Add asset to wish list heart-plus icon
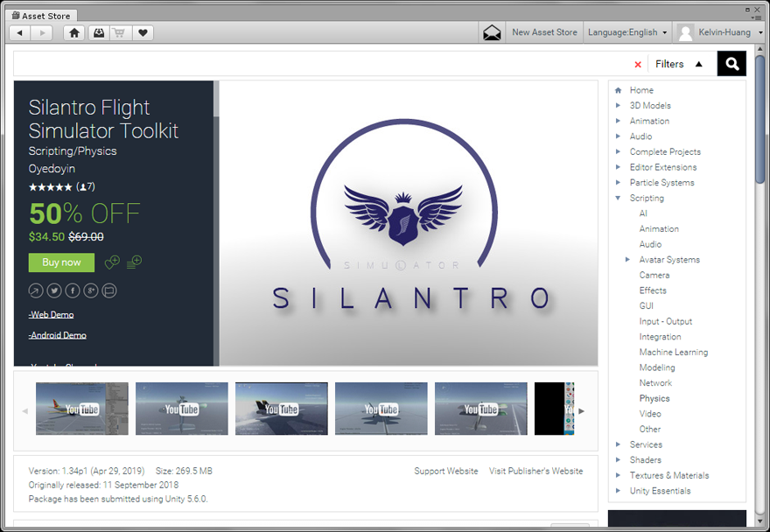 point(112,262)
